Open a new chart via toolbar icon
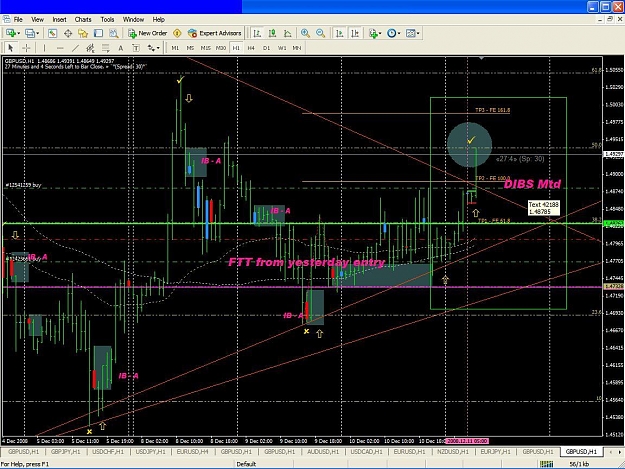 [x=11, y=33]
